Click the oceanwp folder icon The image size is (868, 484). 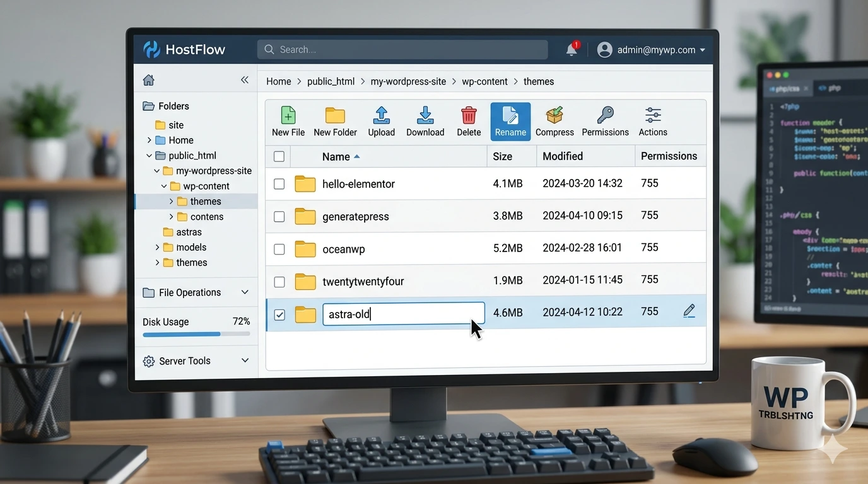coord(305,249)
